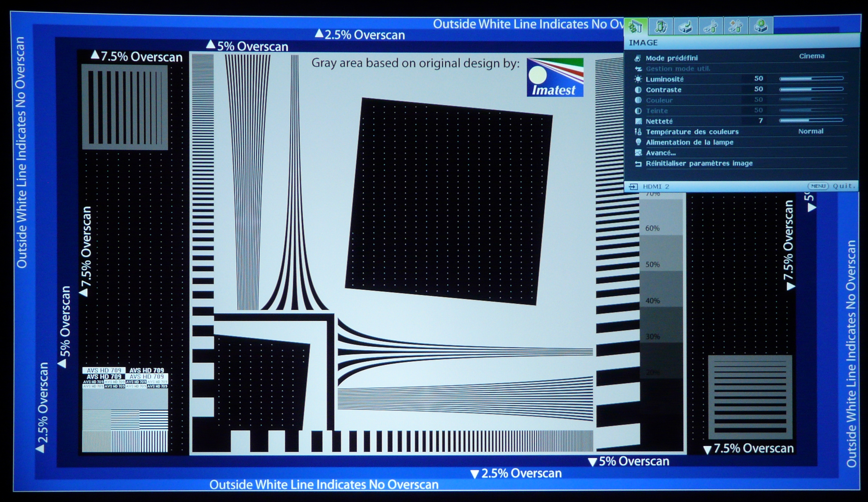Viewport: 868px width, 502px height.
Task: Select Réinitialiser paramètres image
Action: tap(699, 163)
